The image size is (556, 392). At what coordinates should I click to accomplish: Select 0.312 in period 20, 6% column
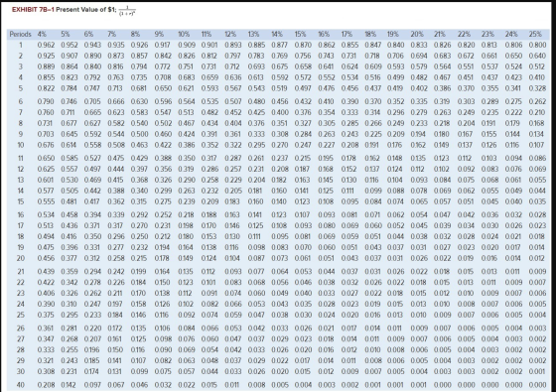[92, 258]
